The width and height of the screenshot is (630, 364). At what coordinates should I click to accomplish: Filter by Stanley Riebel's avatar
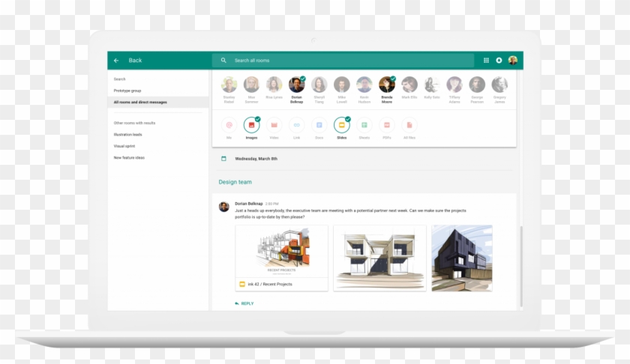229,85
